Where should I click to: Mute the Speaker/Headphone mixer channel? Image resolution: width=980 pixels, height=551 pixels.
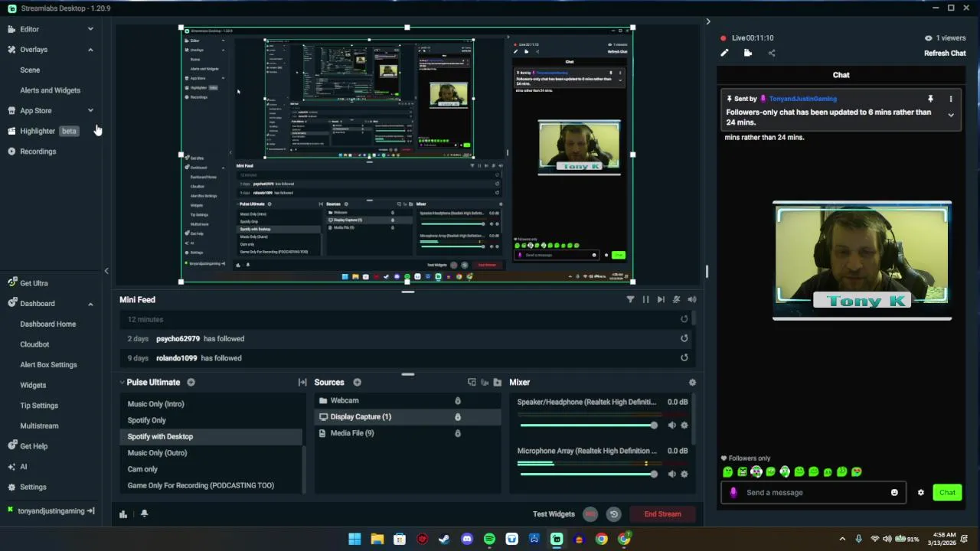tap(671, 425)
